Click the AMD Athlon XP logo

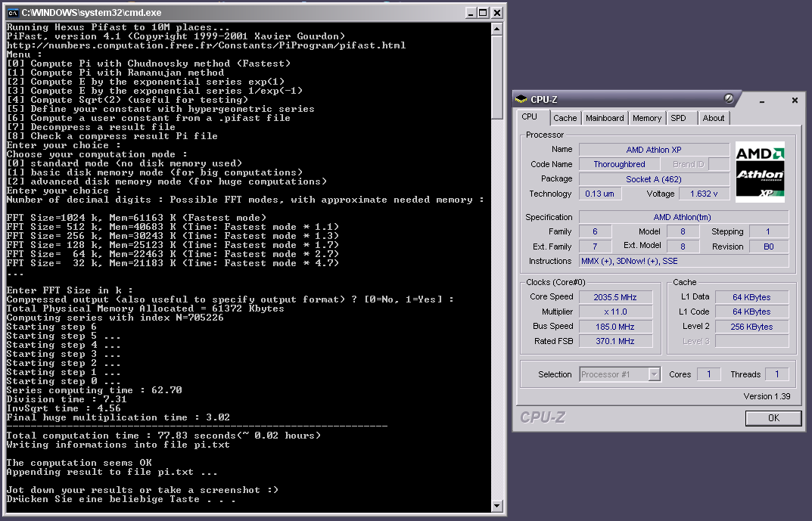click(x=761, y=172)
